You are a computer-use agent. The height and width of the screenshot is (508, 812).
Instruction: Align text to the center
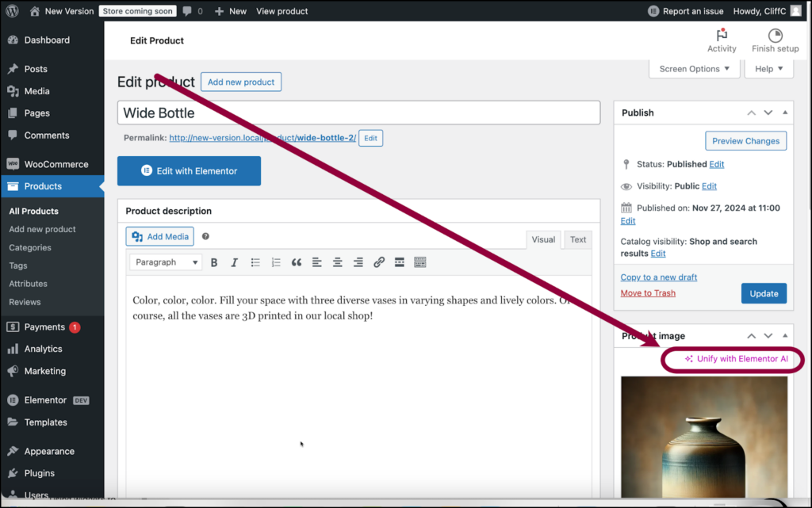[338, 262]
